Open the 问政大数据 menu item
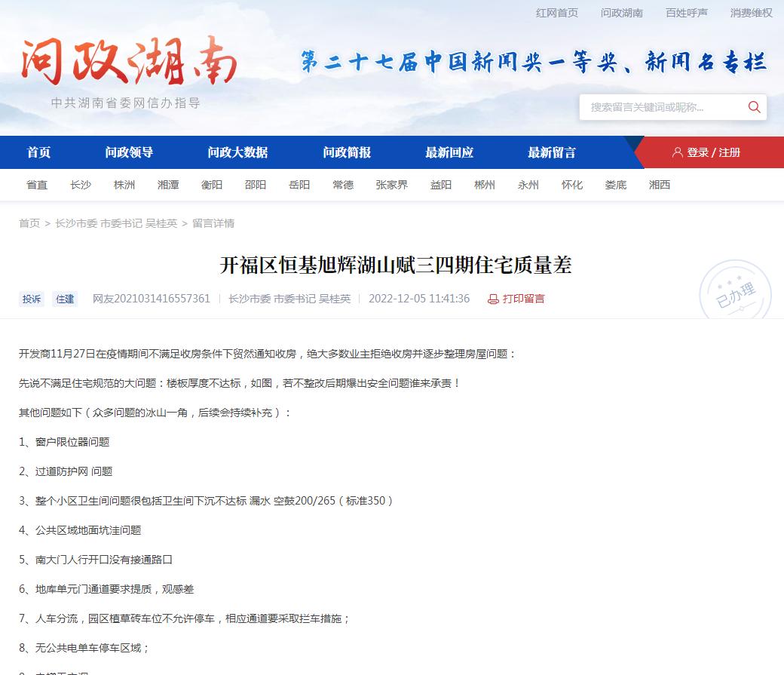This screenshot has height=675, width=784. [x=237, y=152]
